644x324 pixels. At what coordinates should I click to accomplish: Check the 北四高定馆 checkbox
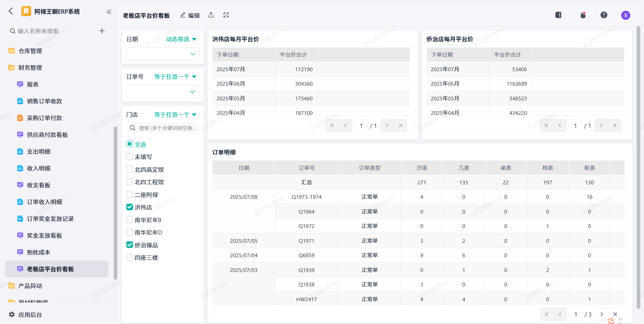click(129, 169)
